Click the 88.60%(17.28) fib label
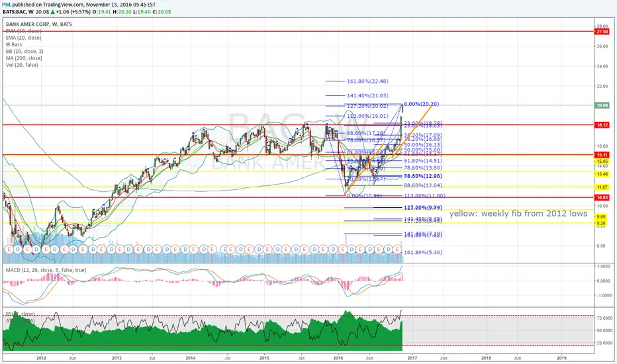This screenshot has width=617, height=364. [365, 133]
